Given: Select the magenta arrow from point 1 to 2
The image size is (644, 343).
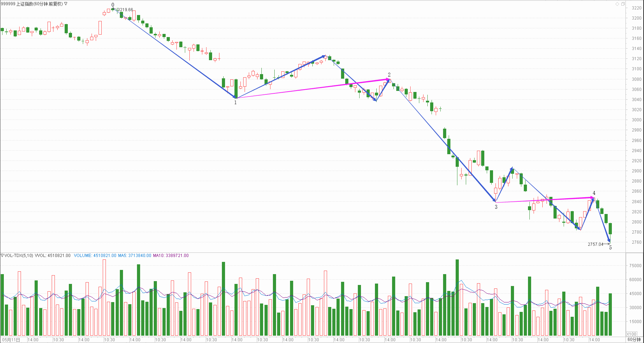Looking at the screenshot, I should coord(313,88).
